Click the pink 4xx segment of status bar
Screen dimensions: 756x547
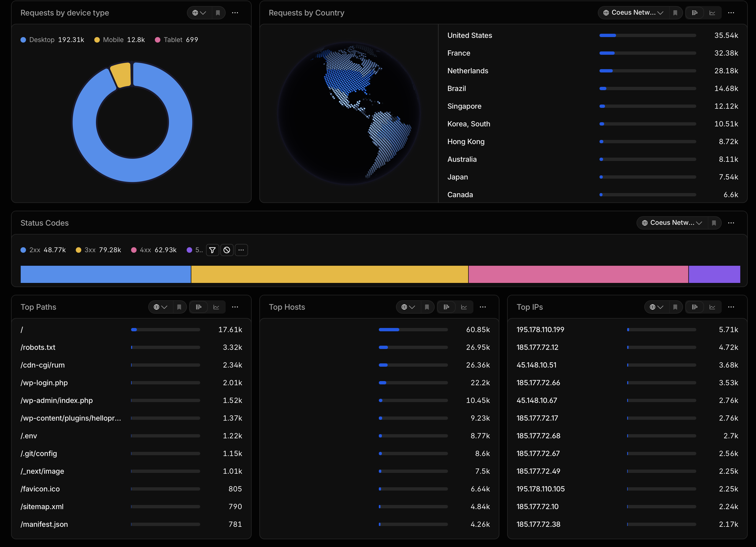pos(578,274)
